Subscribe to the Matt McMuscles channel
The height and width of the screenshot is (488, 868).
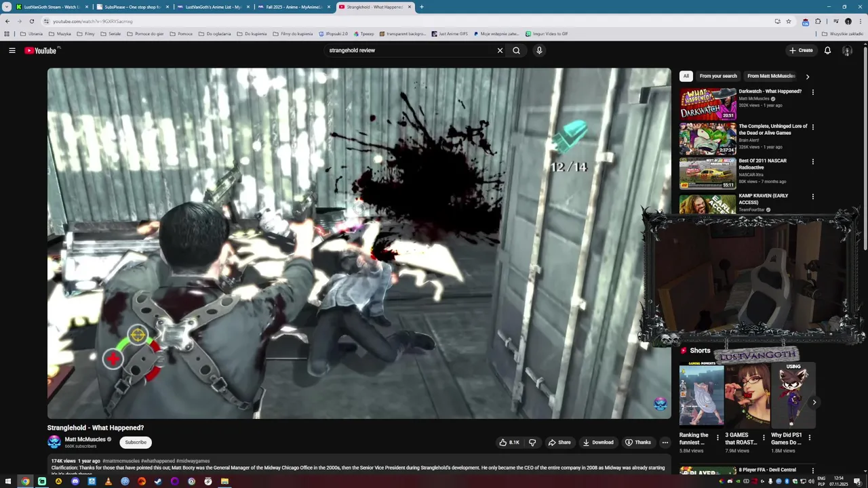(136, 442)
